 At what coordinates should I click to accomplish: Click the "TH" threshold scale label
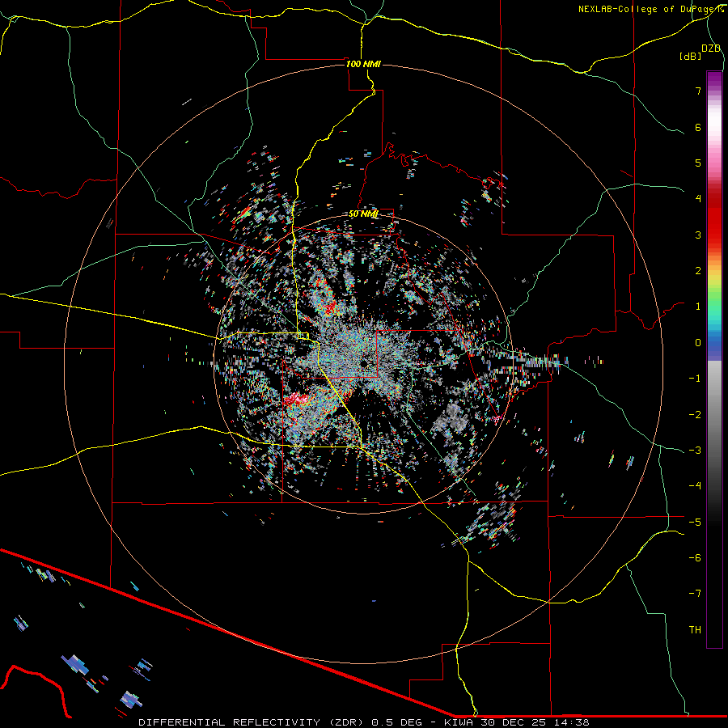point(695,630)
